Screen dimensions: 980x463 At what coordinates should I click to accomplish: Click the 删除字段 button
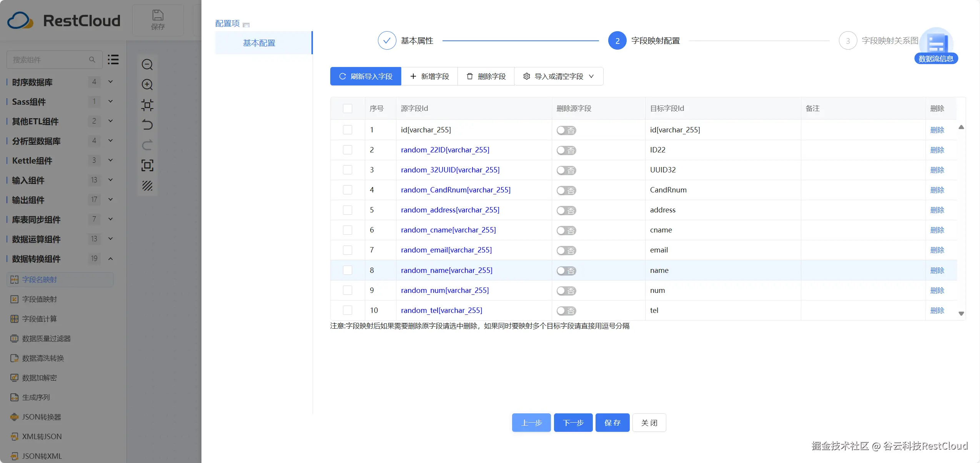pos(486,76)
